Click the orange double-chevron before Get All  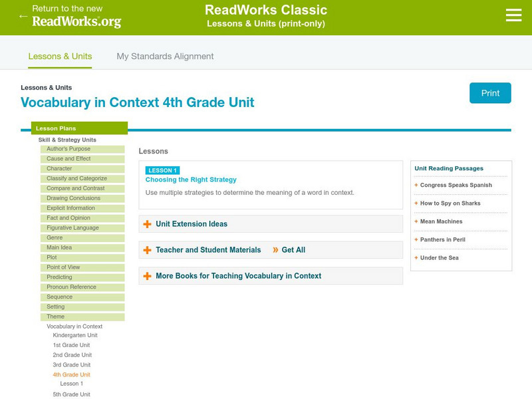(x=275, y=250)
